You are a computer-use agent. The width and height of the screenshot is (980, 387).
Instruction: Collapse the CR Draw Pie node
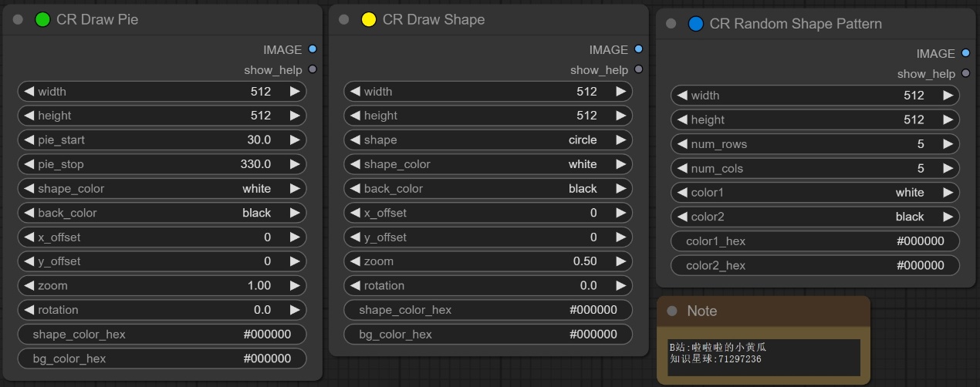(19, 20)
